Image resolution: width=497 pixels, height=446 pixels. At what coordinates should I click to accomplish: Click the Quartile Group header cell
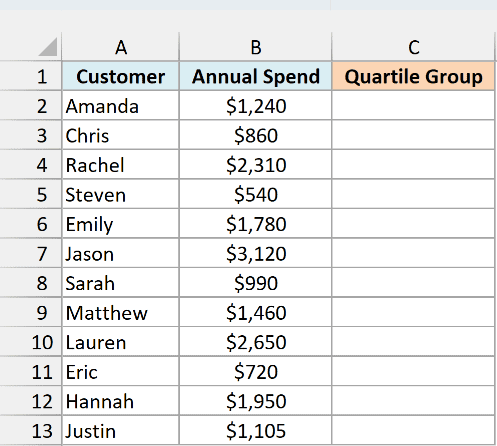413,76
